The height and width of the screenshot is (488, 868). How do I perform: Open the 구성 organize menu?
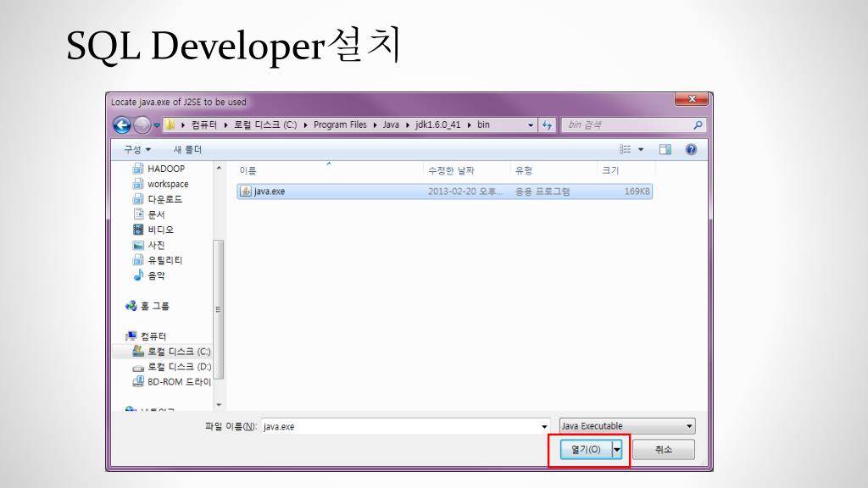(x=137, y=149)
